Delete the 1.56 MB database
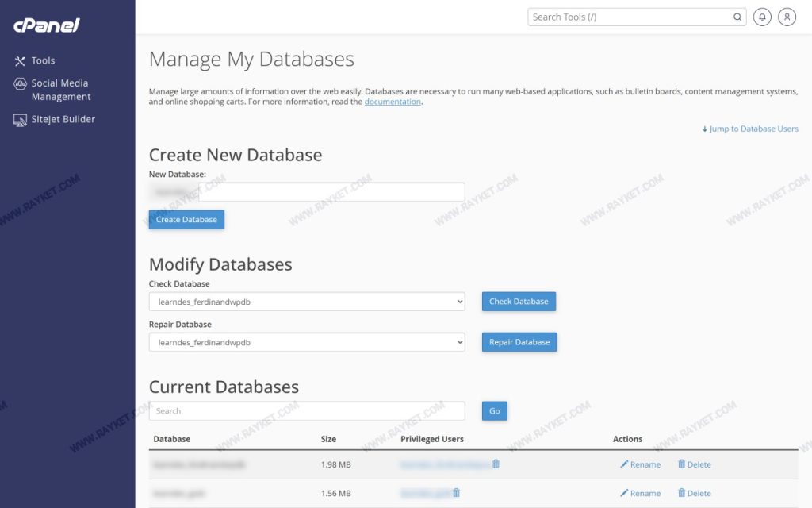This screenshot has height=508, width=812. click(695, 493)
